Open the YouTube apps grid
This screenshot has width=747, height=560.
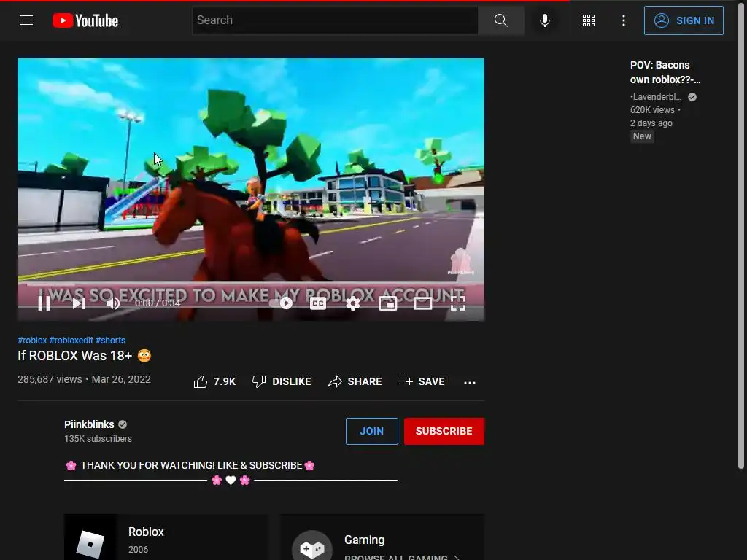click(589, 20)
